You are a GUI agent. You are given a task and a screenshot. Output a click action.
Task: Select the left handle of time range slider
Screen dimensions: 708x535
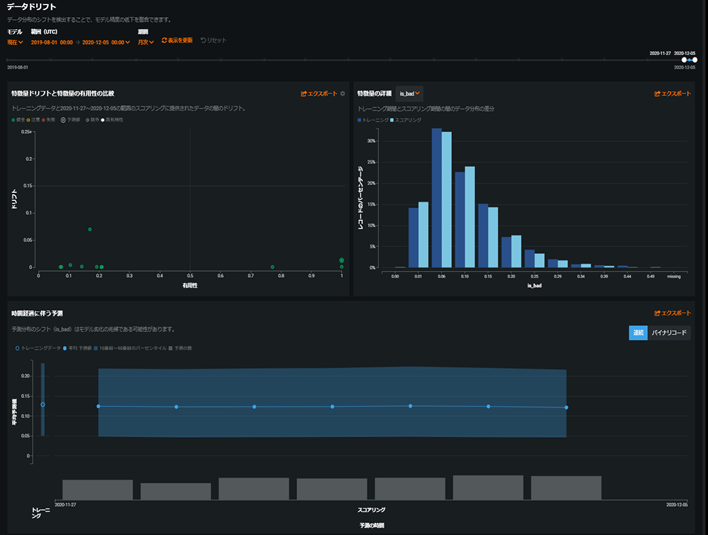684,60
